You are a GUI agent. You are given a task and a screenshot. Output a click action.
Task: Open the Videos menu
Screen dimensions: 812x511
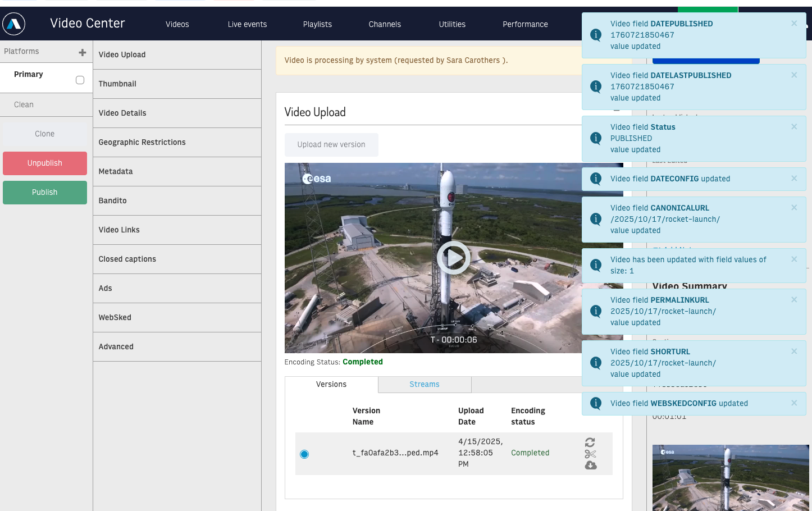point(177,24)
